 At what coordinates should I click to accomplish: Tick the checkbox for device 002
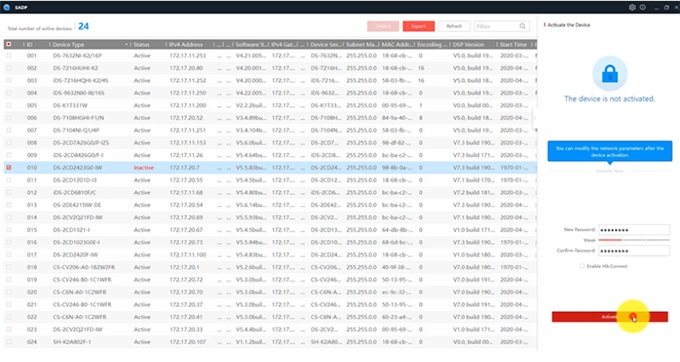click(x=9, y=68)
